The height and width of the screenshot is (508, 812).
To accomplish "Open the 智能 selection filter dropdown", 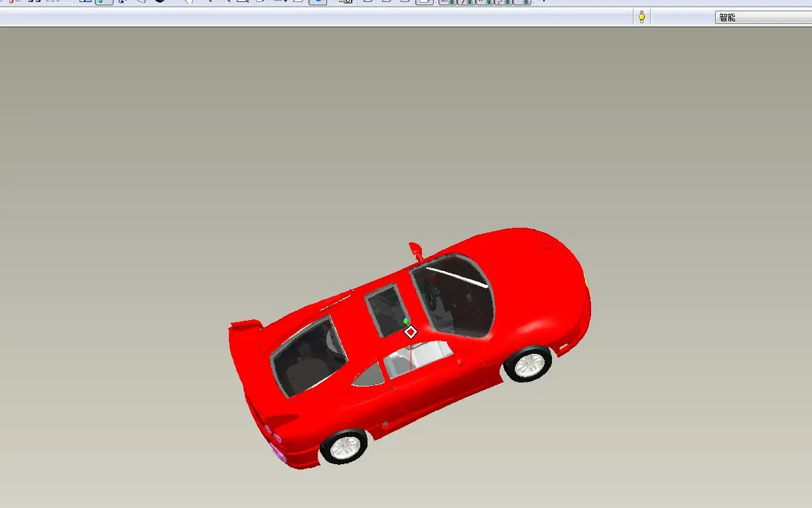I will point(763,17).
